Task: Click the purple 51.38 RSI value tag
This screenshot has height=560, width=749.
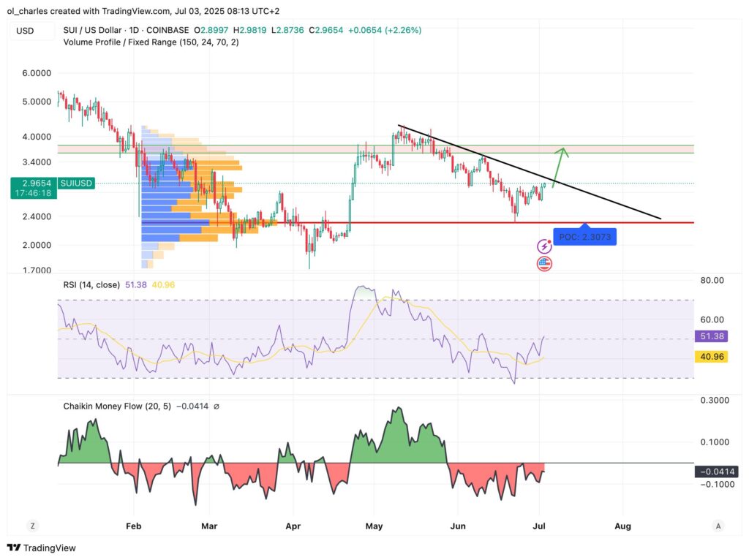Action: (x=710, y=337)
